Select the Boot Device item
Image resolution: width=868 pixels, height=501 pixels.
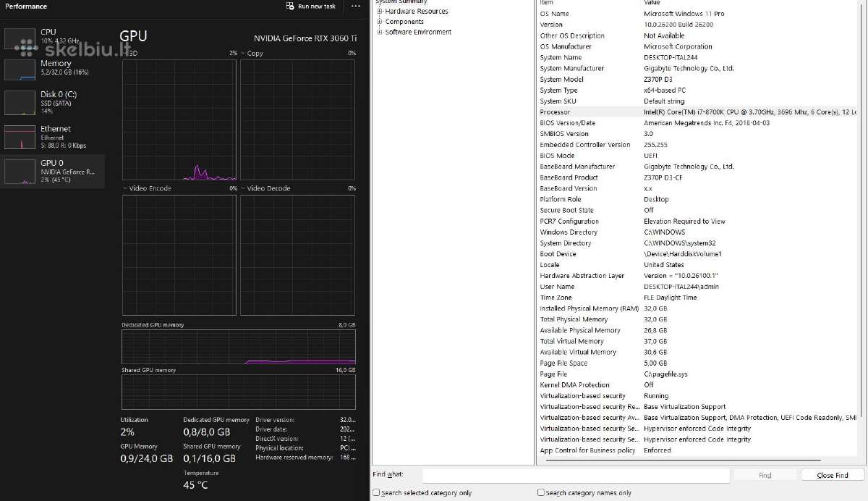558,254
